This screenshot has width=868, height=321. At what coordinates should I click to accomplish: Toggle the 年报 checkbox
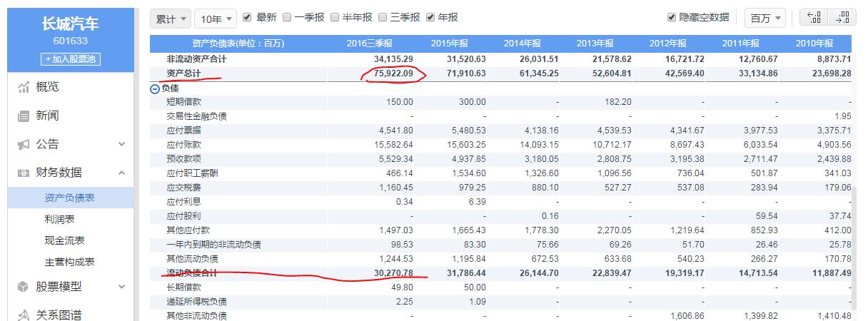click(x=430, y=17)
